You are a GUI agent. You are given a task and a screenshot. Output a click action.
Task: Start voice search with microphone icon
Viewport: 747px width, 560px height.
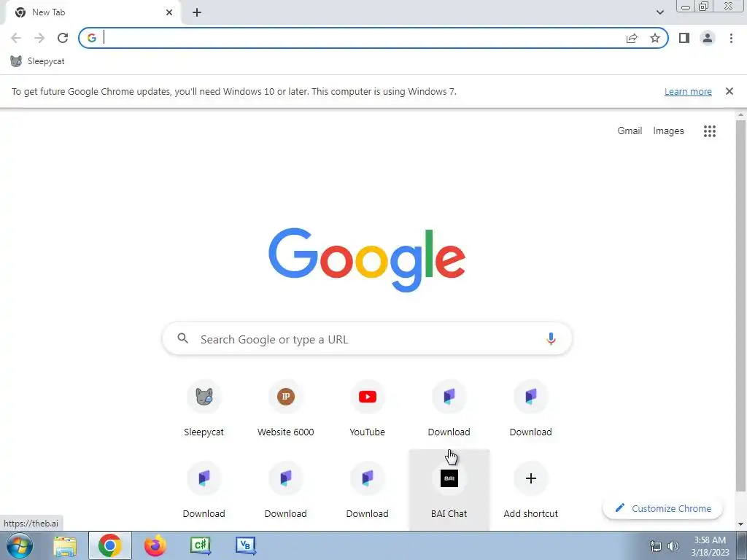click(551, 338)
